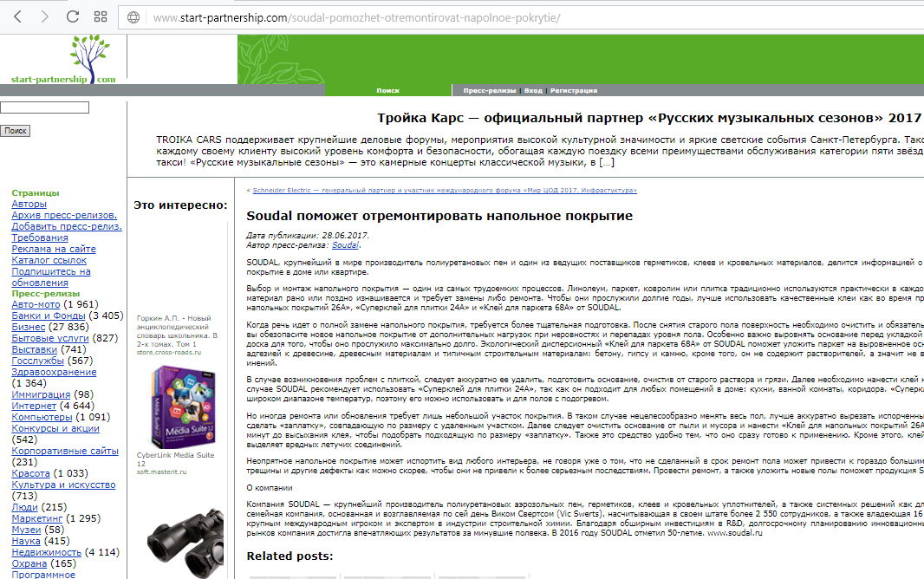Click the Soudal article main title
The width and height of the screenshot is (924, 579).
[x=439, y=216]
